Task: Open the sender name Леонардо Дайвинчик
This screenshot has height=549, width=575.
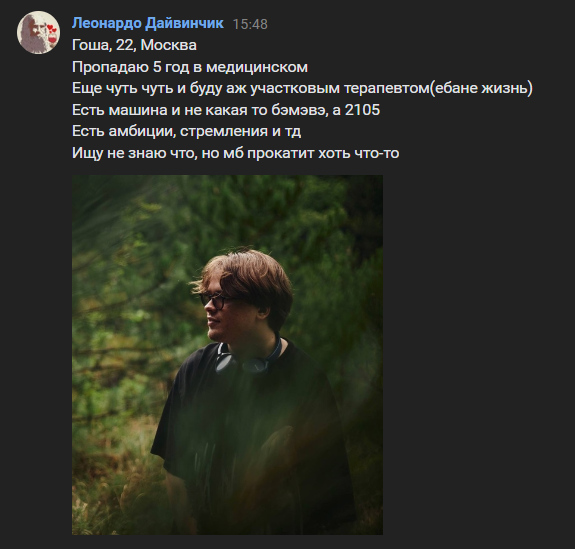Action: (147, 23)
